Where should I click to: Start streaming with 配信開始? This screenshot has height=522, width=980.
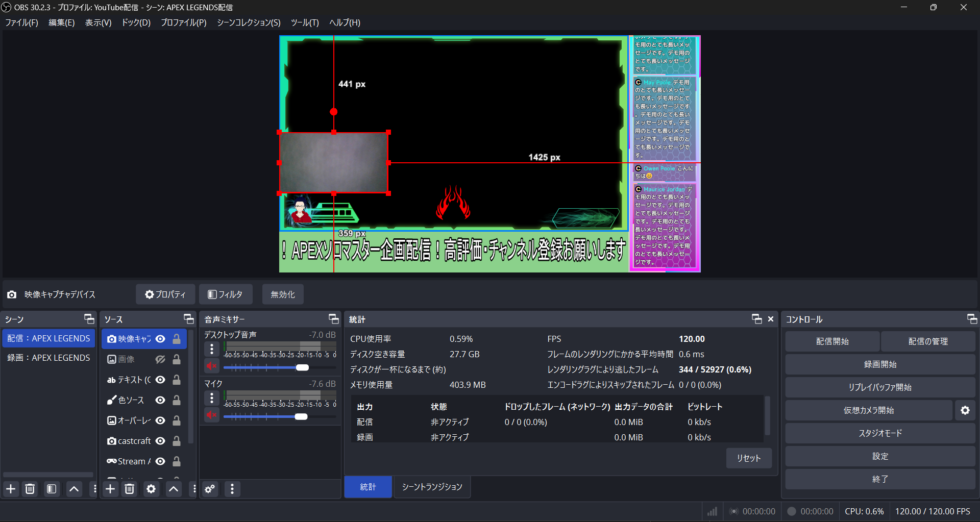832,341
